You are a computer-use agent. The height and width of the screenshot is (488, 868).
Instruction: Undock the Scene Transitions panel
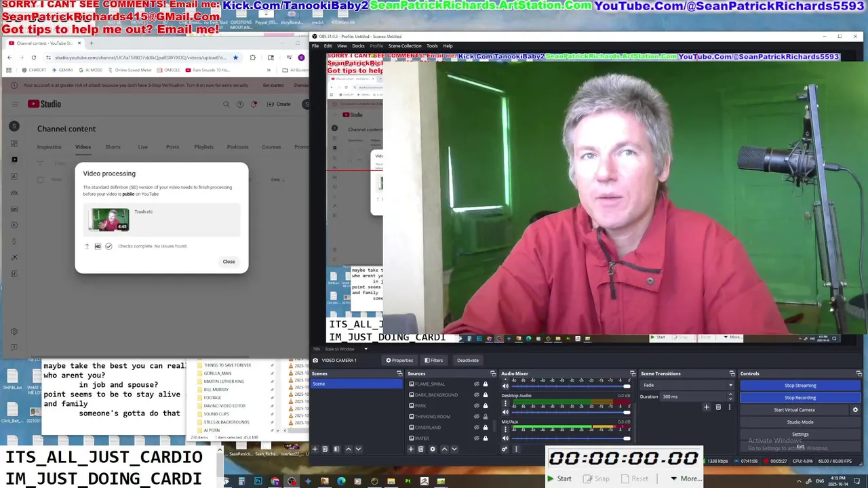point(732,373)
